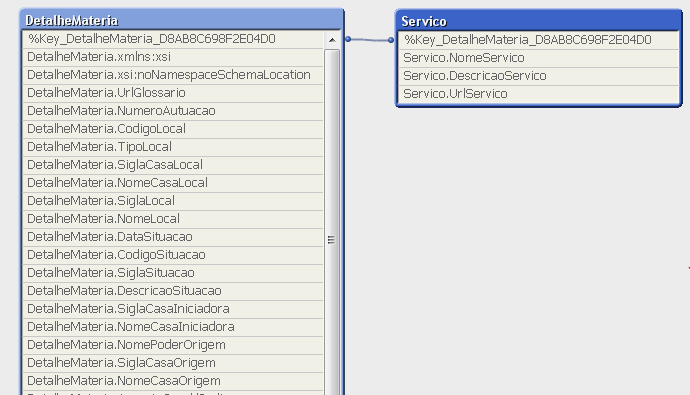Select the DetalheMateria.NumeroAutuacao field
Viewport: 690px width, 395px height.
(173, 111)
